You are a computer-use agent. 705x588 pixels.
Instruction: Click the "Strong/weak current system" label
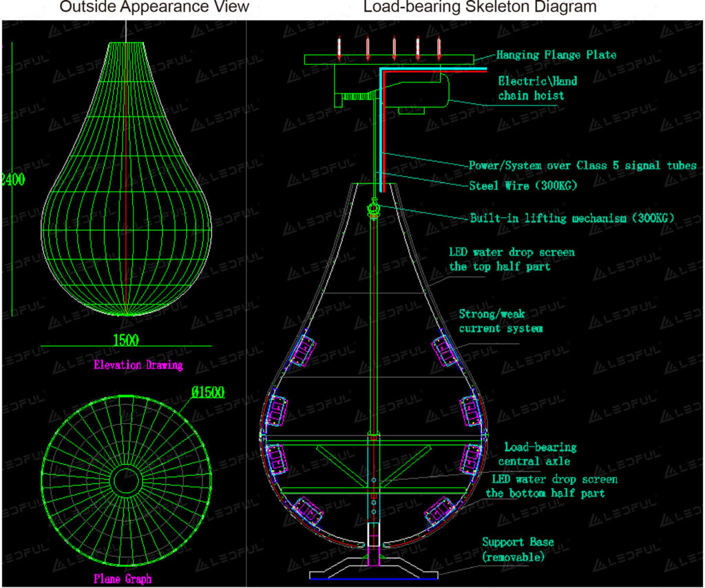point(501,322)
